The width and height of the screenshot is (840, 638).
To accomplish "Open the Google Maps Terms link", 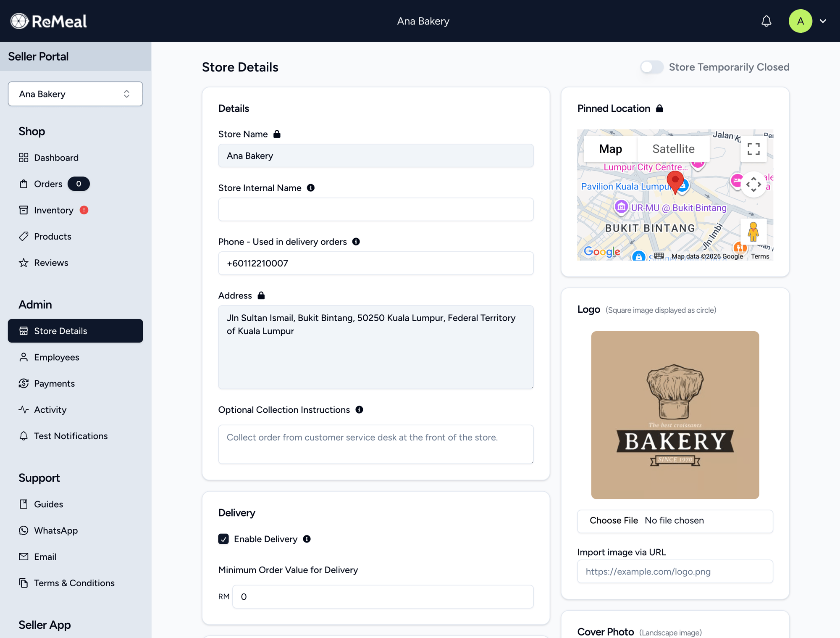I will pyautogui.click(x=760, y=256).
